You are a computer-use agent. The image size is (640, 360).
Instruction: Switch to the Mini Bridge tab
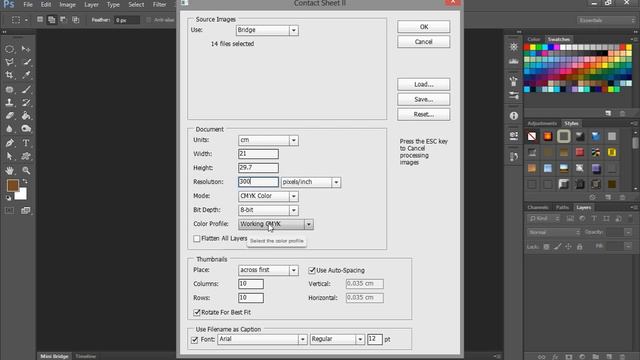(54, 356)
